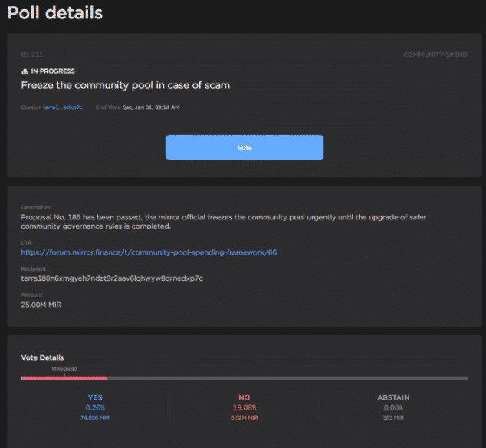This screenshot has width=486, height=448.
Task: Click the IN PROGRESS status icon
Action: point(25,71)
